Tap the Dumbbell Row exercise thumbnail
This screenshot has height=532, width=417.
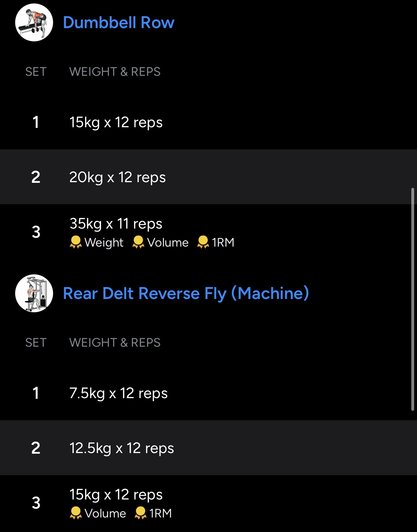pyautogui.click(x=34, y=22)
